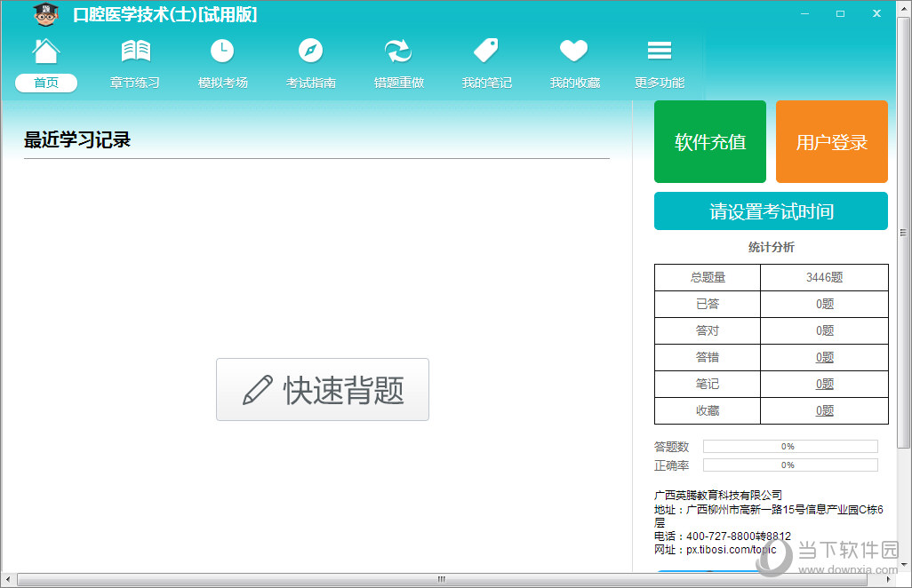Open the 笔记 count 0题 link

[825, 384]
